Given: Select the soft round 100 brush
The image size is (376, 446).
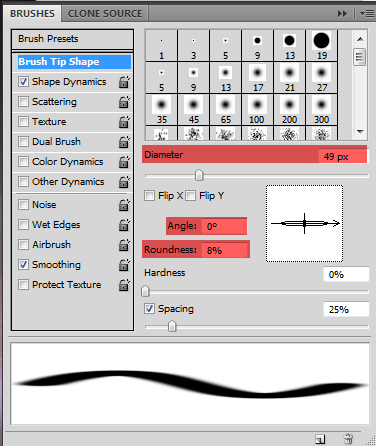Looking at the screenshot, I should point(257,110).
